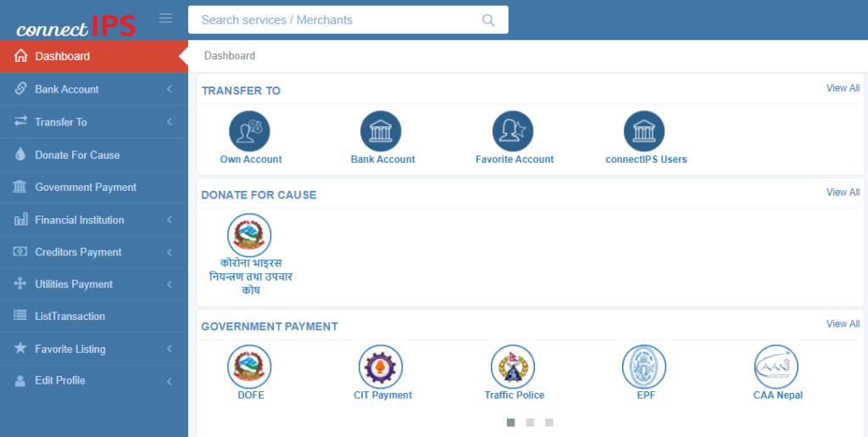Select the EPF logo
The width and height of the screenshot is (868, 437).
click(644, 367)
